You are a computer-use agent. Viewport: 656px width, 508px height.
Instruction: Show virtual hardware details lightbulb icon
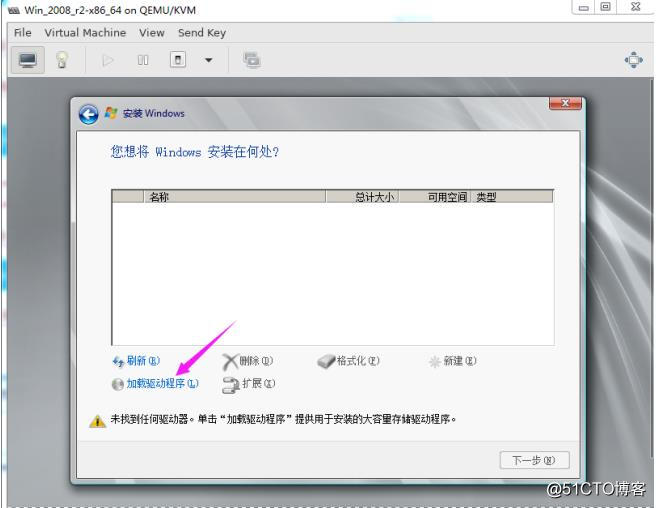[62, 60]
